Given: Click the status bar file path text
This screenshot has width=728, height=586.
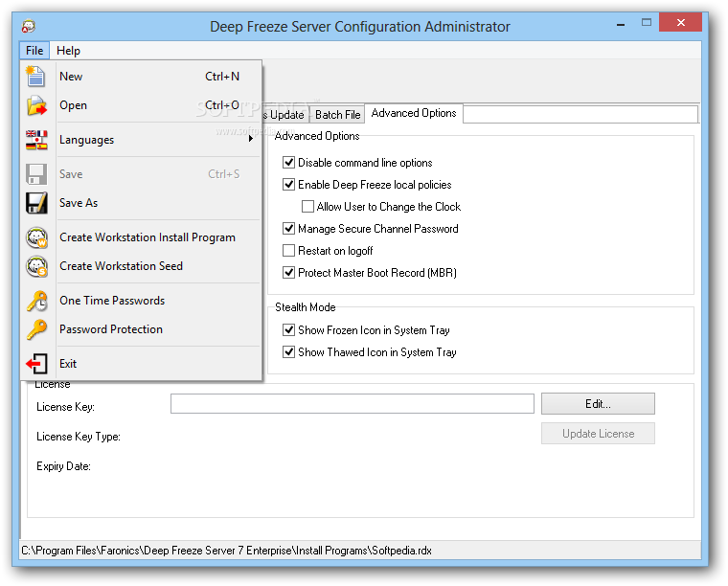Looking at the screenshot, I should point(227,551).
